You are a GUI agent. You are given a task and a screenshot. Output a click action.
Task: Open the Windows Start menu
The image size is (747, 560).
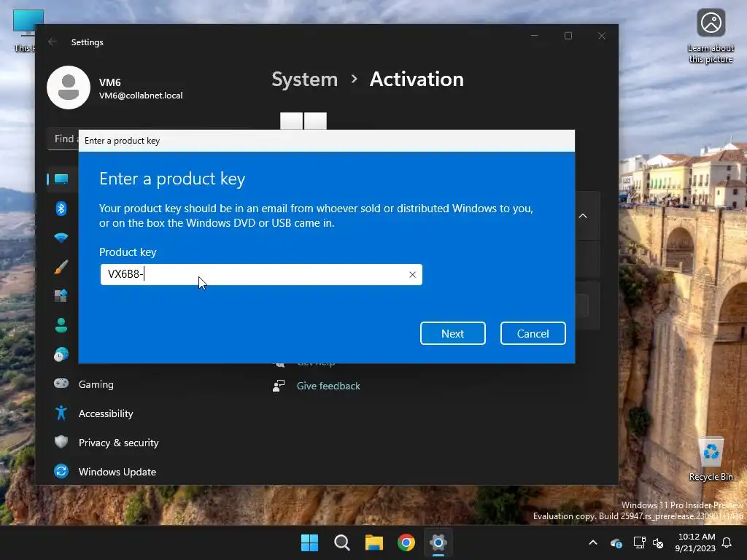point(309,542)
